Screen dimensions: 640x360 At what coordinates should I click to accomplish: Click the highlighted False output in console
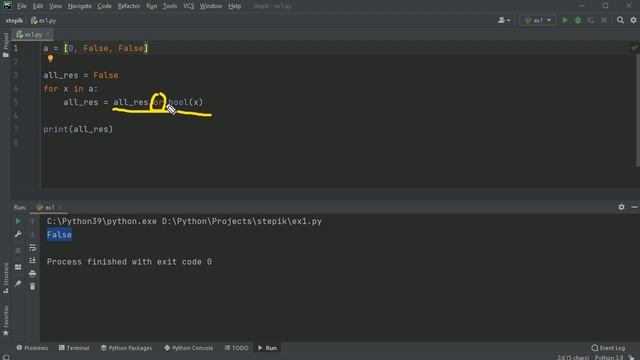(59, 235)
